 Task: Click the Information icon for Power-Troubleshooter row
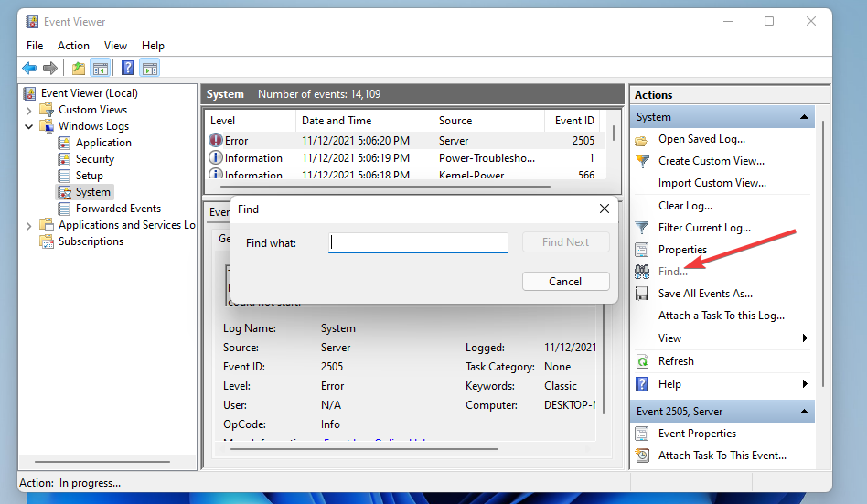(x=216, y=157)
